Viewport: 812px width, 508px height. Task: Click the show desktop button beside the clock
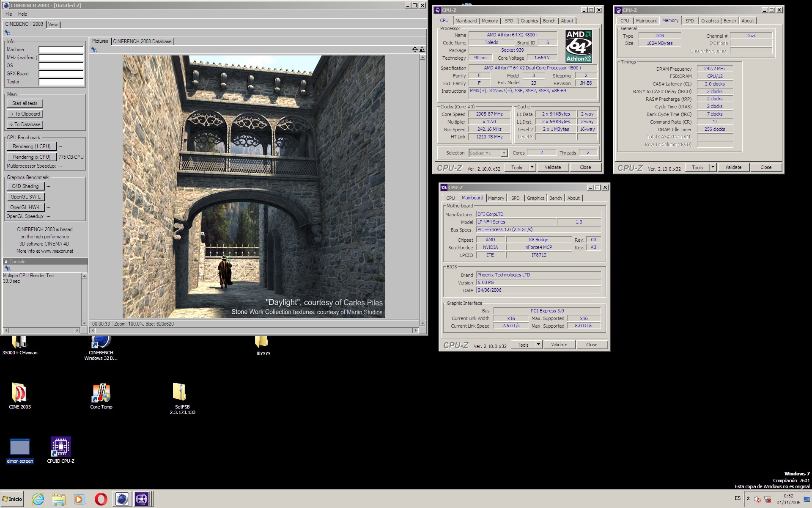point(808,499)
